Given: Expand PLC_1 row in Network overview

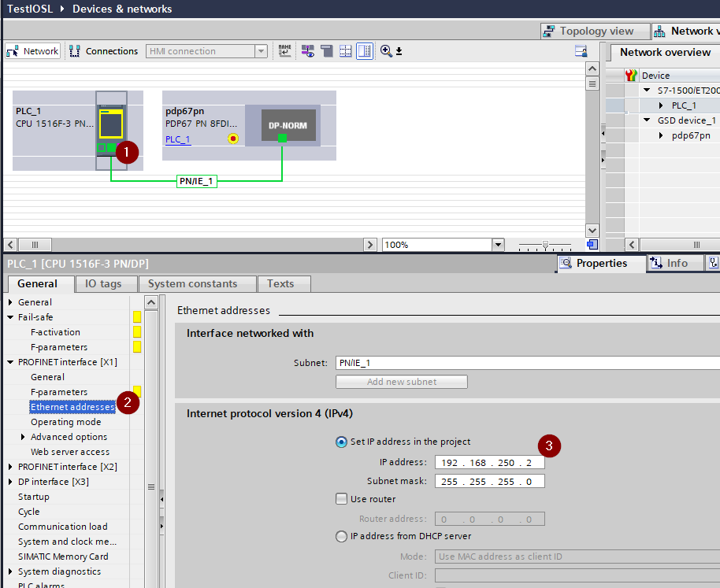Looking at the screenshot, I should coord(661,105).
